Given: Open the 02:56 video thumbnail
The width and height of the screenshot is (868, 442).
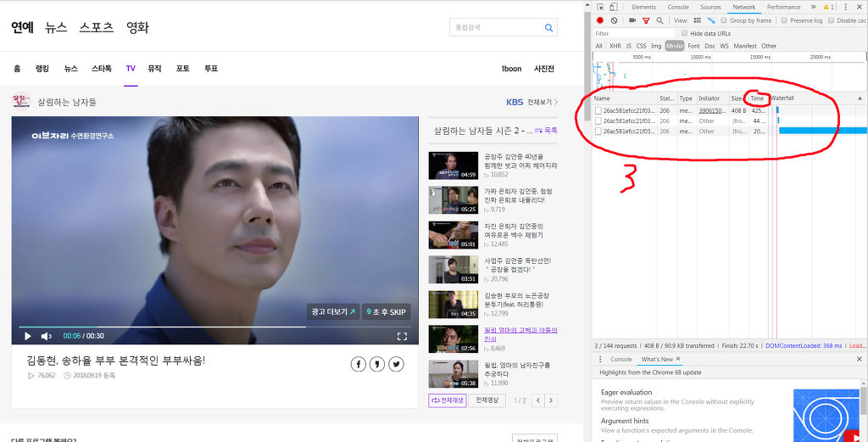Looking at the screenshot, I should [x=453, y=339].
